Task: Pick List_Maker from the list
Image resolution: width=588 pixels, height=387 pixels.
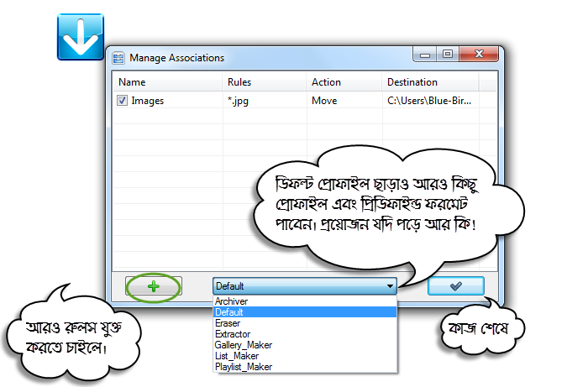Action: coord(305,356)
